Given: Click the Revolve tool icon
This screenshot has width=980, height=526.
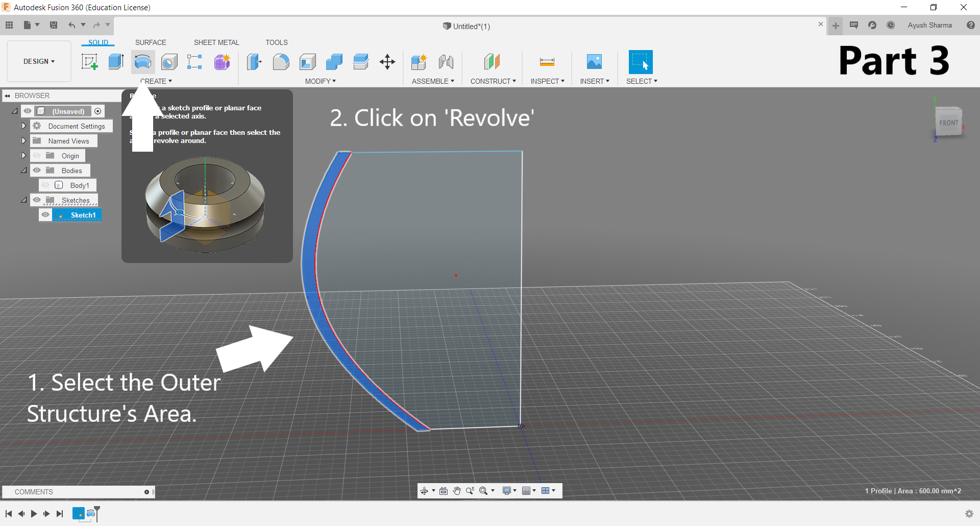Looking at the screenshot, I should 143,62.
